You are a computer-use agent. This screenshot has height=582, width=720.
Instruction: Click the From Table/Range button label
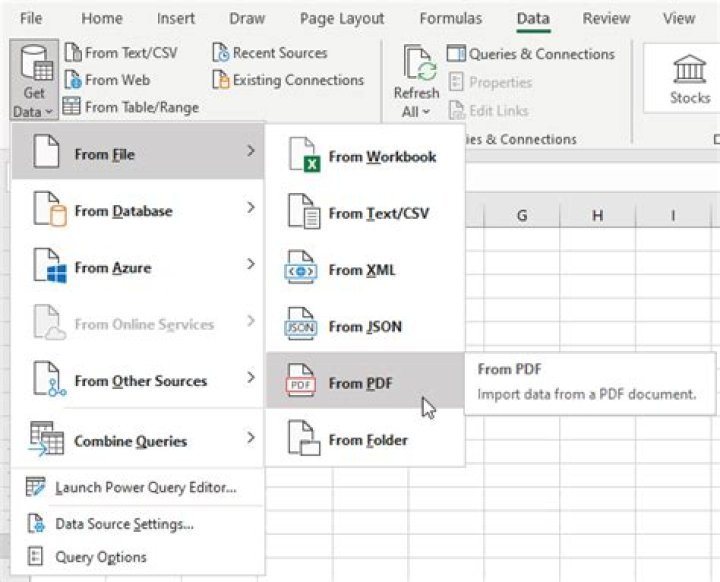click(x=142, y=107)
